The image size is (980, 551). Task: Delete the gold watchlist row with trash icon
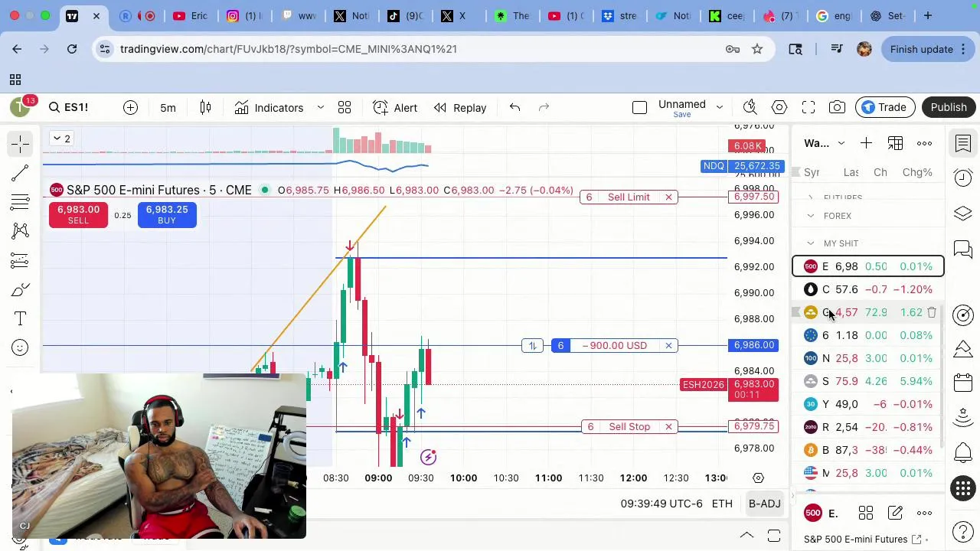click(932, 312)
